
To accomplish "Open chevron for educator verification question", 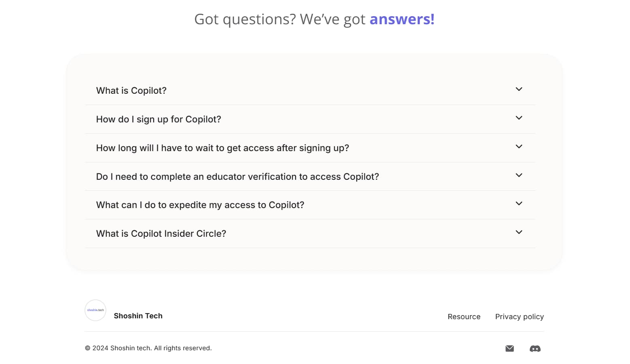I will 519,175.
